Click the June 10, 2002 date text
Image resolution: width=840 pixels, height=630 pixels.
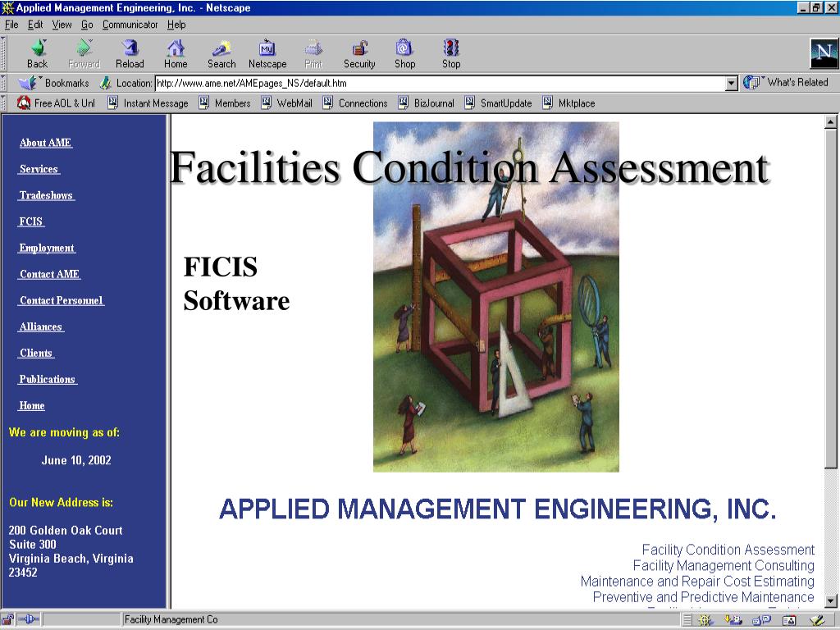pyautogui.click(x=76, y=460)
